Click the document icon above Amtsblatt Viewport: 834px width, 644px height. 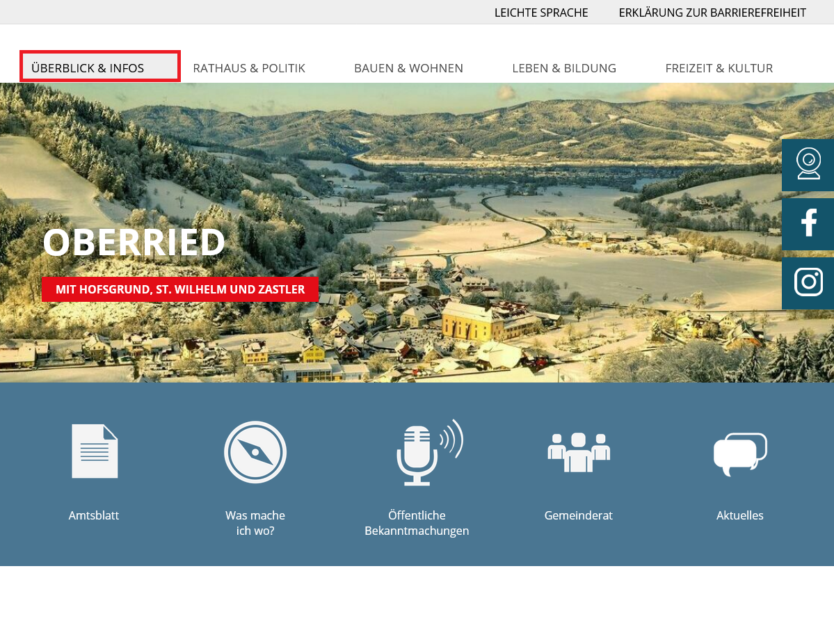tap(95, 451)
